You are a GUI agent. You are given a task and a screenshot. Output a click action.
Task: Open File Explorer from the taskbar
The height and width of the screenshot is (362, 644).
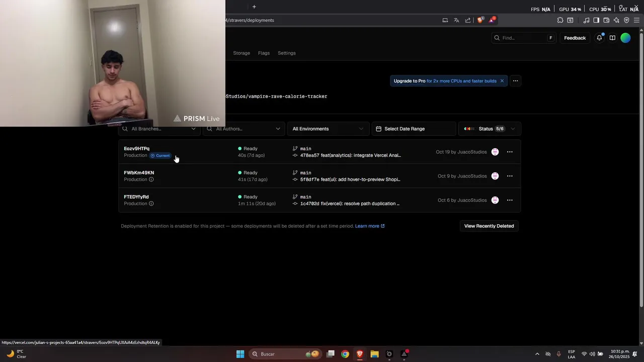(x=374, y=354)
